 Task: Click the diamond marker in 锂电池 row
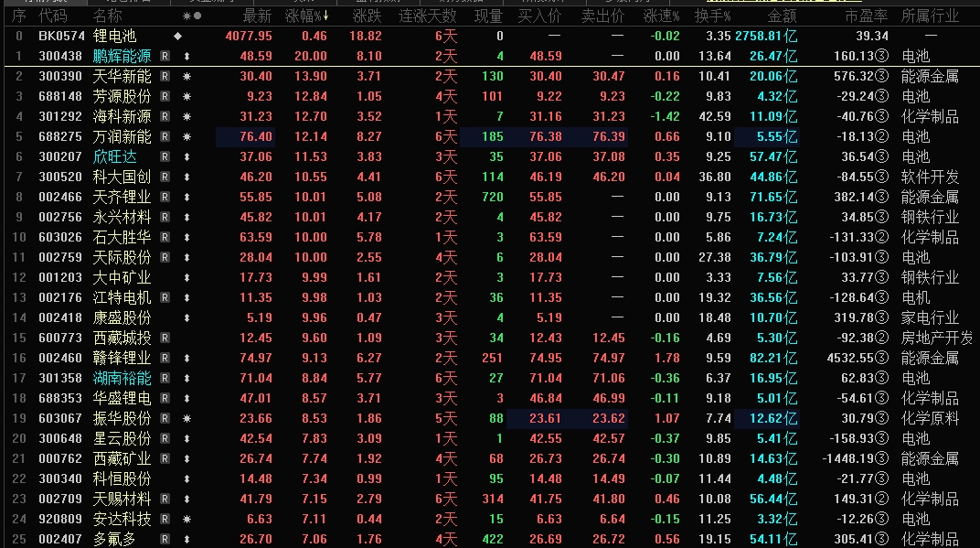tap(178, 37)
